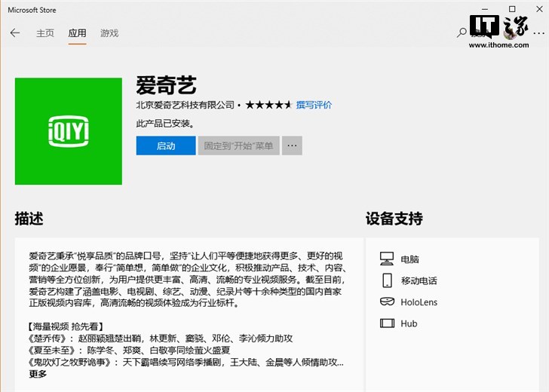The image size is (549, 392).
Task: Click the Hub device icon
Action: (x=388, y=323)
